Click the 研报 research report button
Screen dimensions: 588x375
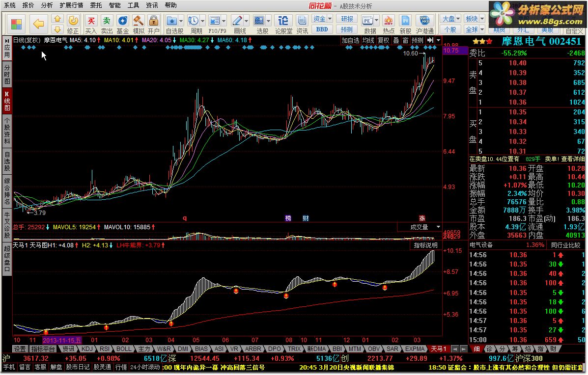click(347, 19)
